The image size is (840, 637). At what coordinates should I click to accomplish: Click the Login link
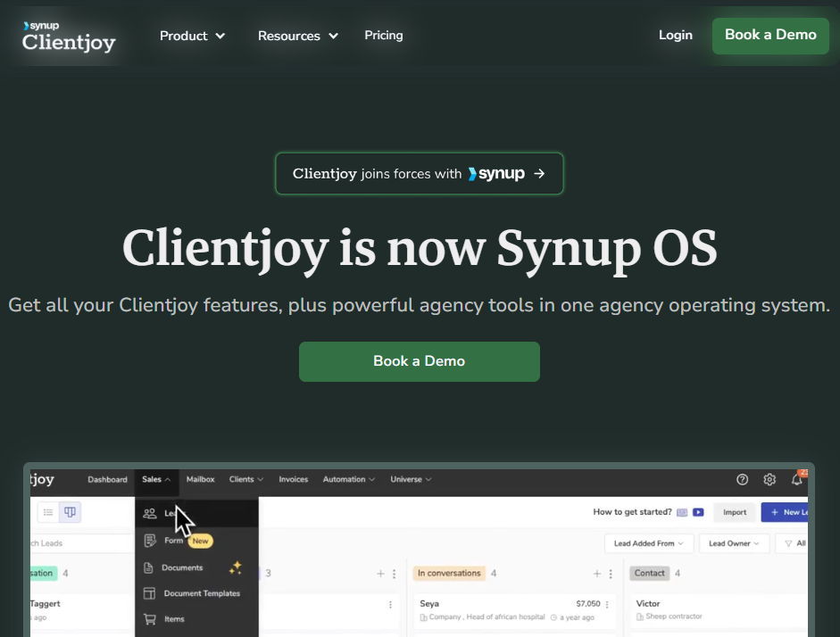click(x=676, y=36)
